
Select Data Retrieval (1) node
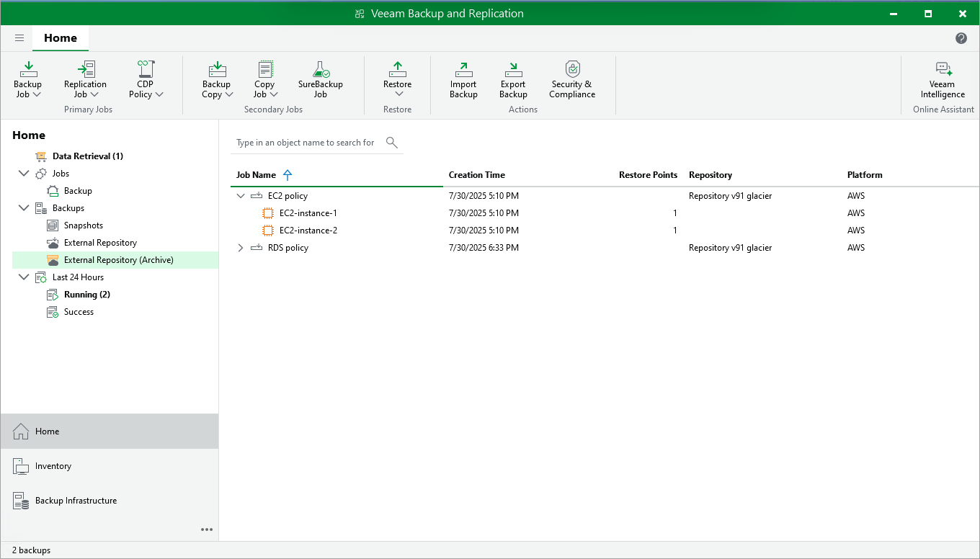(88, 156)
